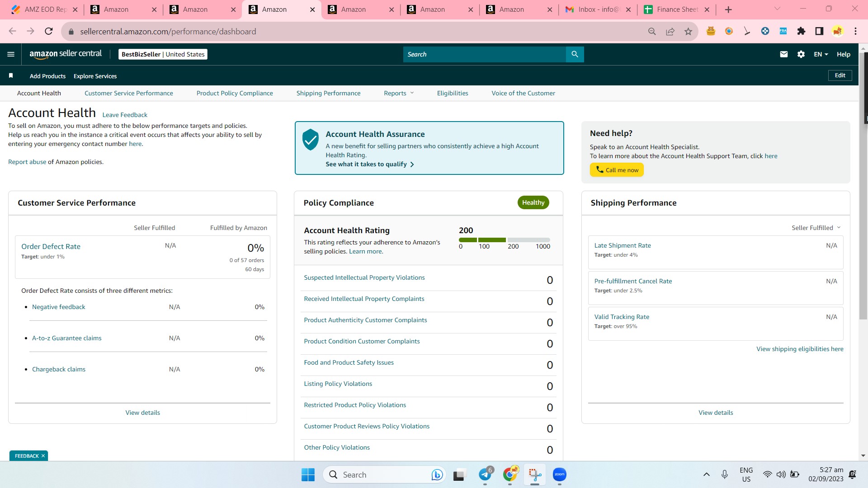
Task: Open Explore Services in the favorites bar
Action: pyautogui.click(x=95, y=76)
